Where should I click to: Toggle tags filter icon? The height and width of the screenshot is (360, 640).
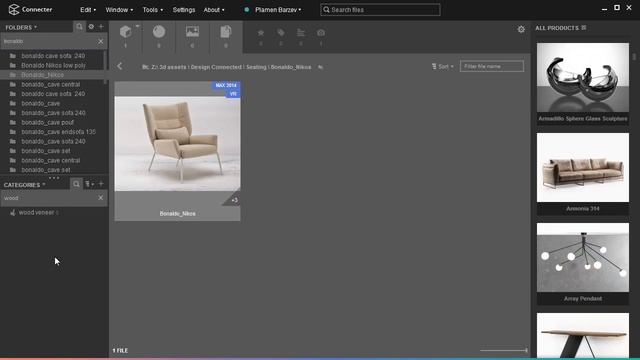point(281,33)
